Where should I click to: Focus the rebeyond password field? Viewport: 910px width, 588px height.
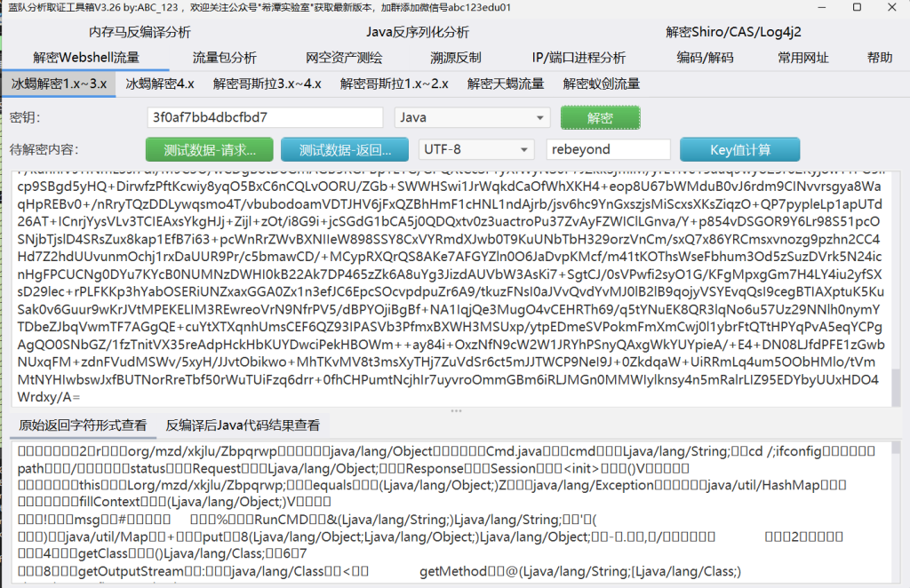pos(608,149)
